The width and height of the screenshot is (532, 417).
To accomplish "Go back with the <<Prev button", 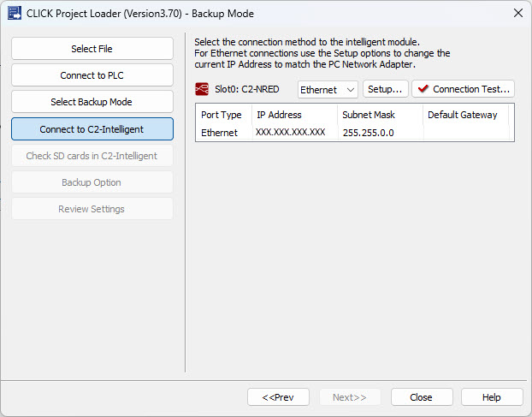I will 278,397.
